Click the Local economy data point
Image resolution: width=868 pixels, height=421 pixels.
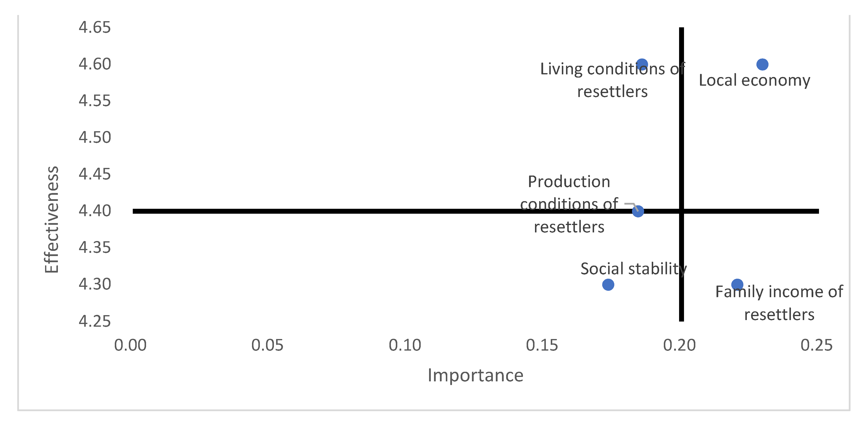click(x=762, y=64)
